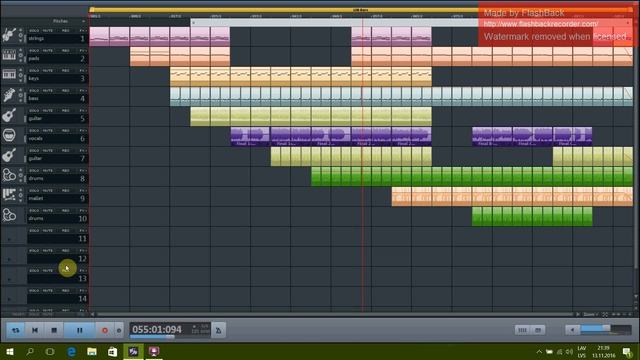The width and height of the screenshot is (640, 360).
Task: Solo the pads track
Action: (34, 51)
